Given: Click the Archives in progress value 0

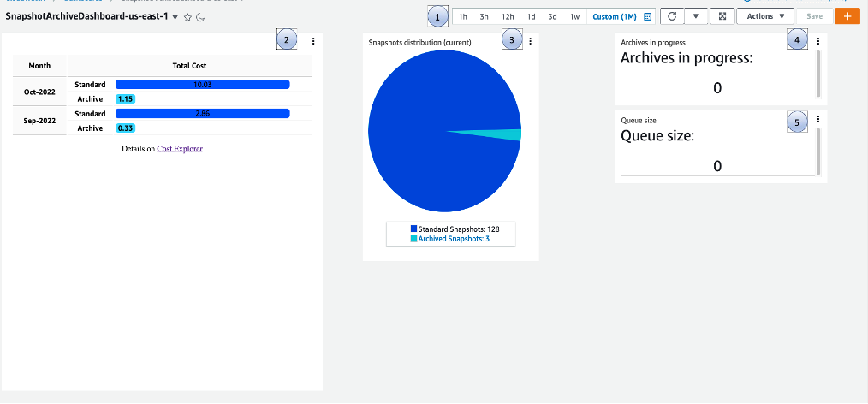Looking at the screenshot, I should click(717, 88).
